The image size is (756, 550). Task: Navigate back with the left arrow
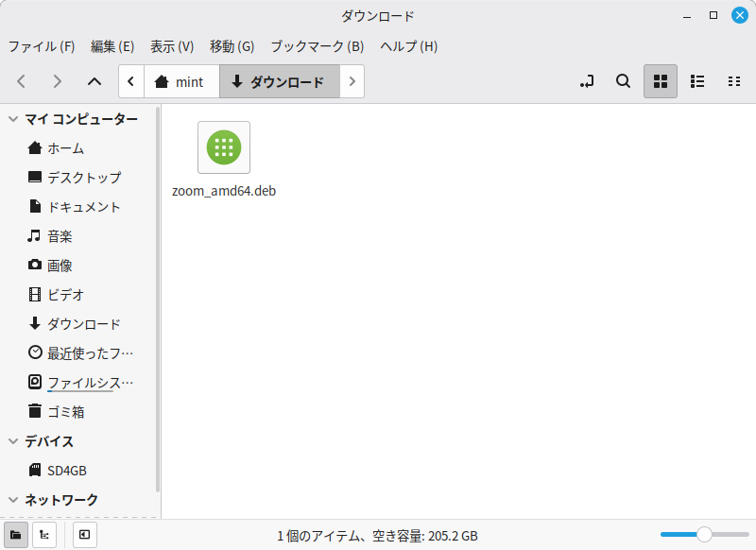pos(22,81)
